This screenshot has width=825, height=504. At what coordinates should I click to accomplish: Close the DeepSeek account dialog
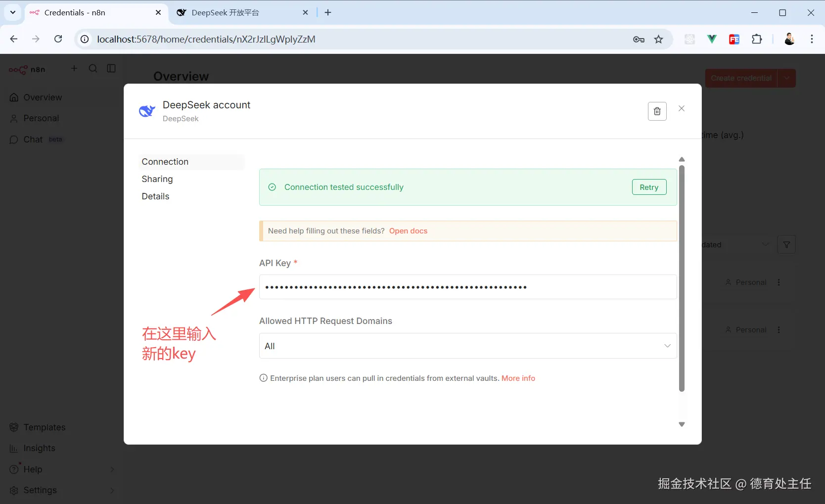click(682, 108)
